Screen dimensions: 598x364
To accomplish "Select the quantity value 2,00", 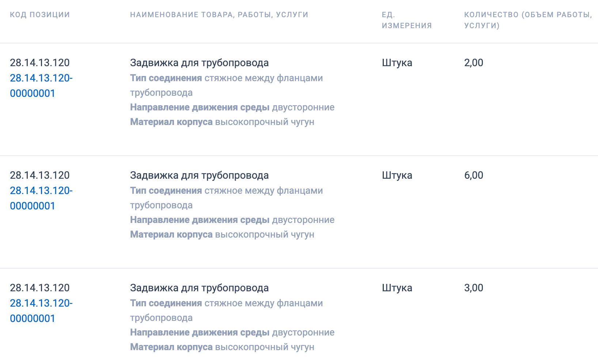I will tap(473, 63).
